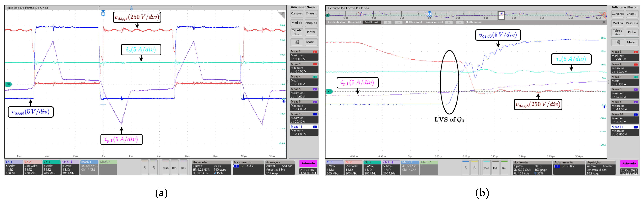Viewport: 644px width, 201px height.
Task: Click horizontal zoom plus button in zoom bar
Action: click(x=388, y=22)
